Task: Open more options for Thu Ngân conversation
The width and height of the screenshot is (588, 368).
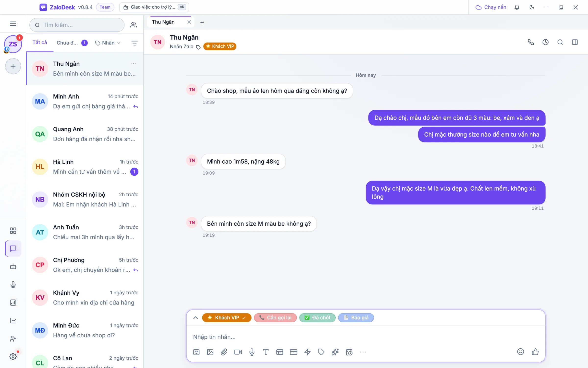Action: [133, 64]
